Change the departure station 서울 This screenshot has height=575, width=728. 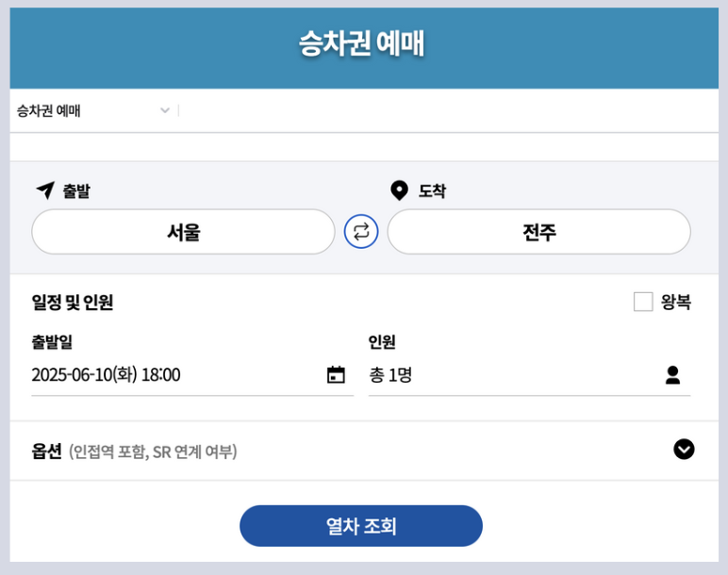pyautogui.click(x=183, y=232)
